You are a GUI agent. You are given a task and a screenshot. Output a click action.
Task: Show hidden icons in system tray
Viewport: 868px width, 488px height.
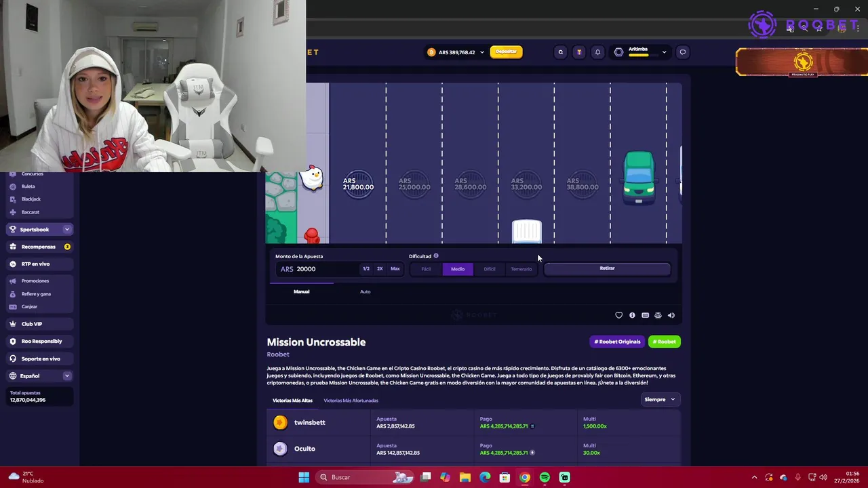tap(754, 477)
